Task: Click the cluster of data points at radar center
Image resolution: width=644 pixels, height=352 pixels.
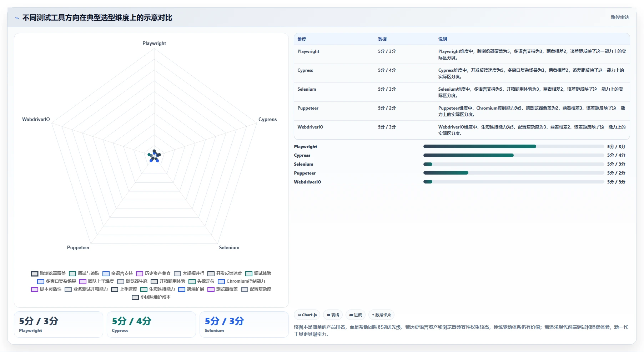Action: click(154, 156)
